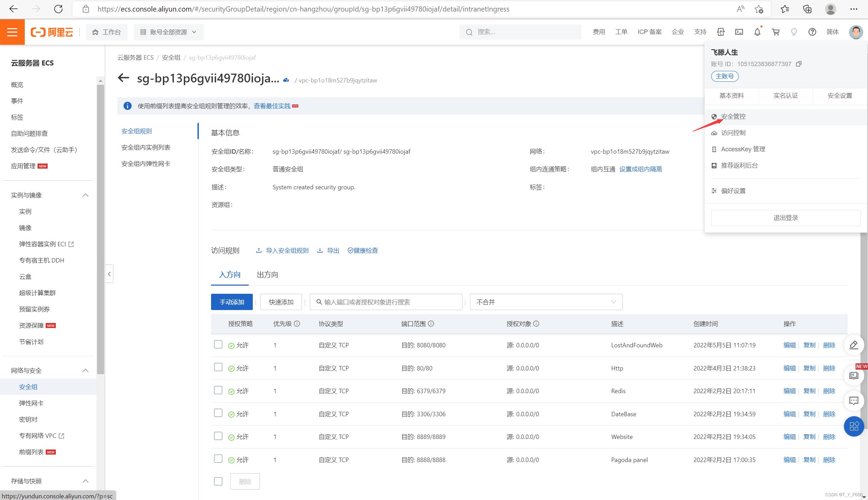Click 编辑 for the Redis rule

click(789, 391)
